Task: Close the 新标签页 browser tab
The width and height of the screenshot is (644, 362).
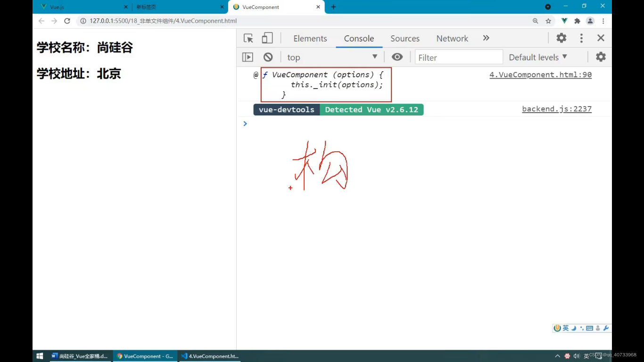Action: point(222,7)
